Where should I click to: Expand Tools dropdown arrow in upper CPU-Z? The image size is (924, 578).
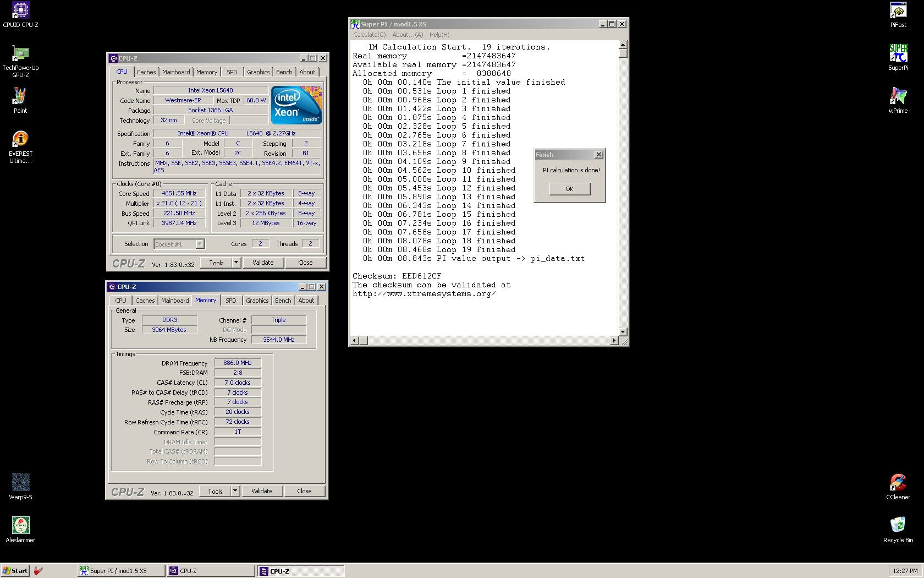[x=237, y=263]
